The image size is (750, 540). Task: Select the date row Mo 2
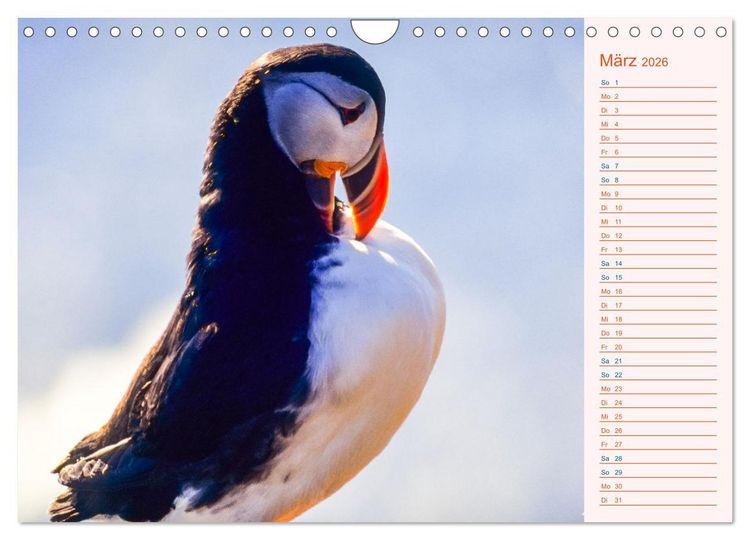click(658, 96)
